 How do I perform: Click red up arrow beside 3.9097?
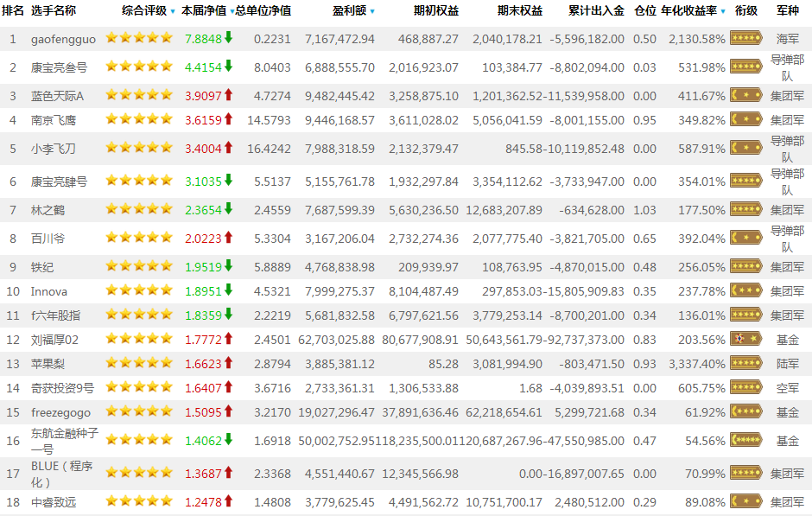[x=228, y=94]
